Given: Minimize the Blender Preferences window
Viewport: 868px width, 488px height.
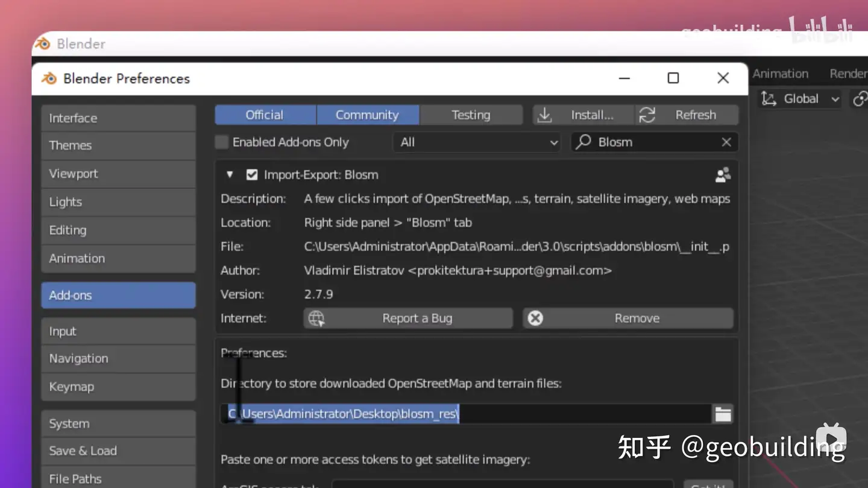Looking at the screenshot, I should point(624,78).
